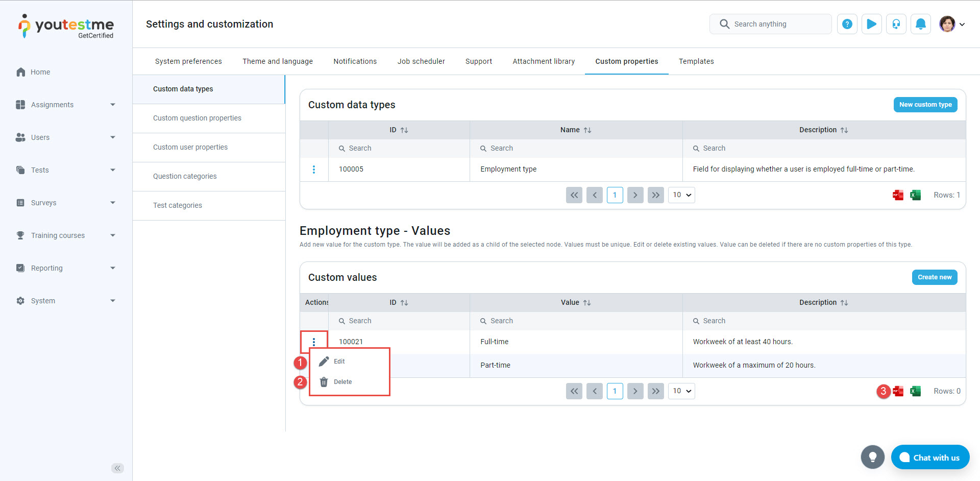Click the lightbulb suggestions icon
Screen dimensions: 980x481
(x=872, y=457)
